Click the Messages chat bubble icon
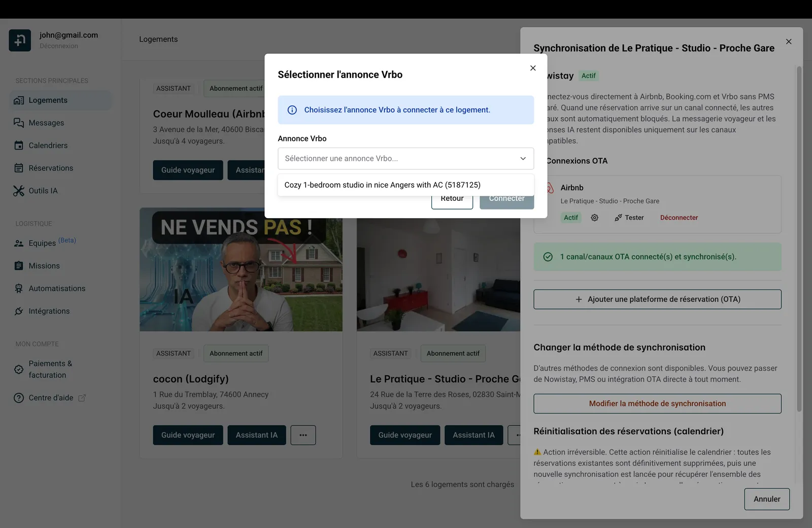This screenshot has height=528, width=812. [19, 123]
